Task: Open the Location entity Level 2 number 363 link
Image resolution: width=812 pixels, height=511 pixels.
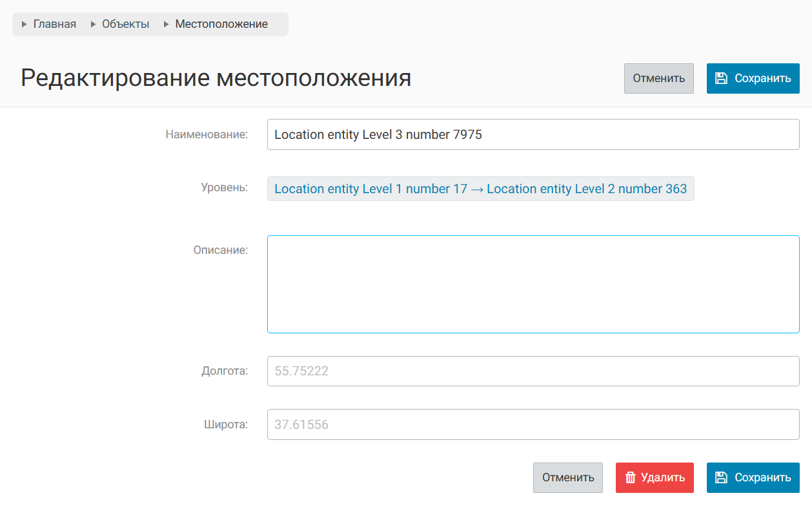Action: coord(587,189)
